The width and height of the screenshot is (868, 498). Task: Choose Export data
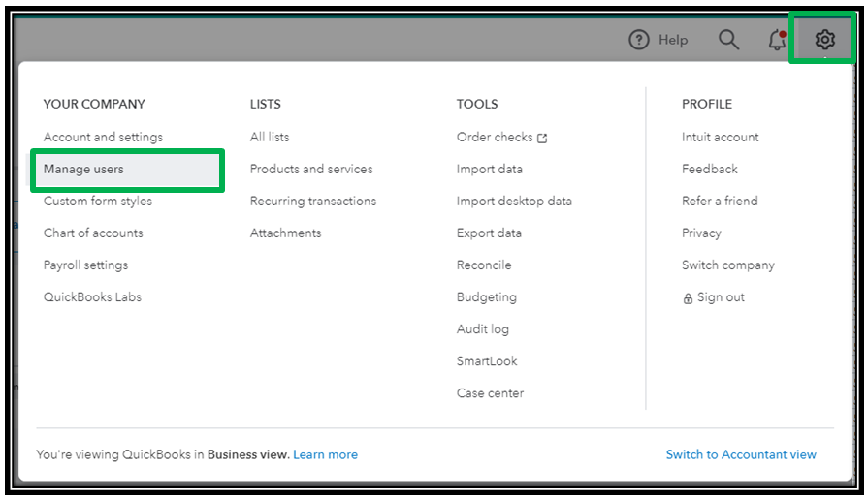coord(489,233)
